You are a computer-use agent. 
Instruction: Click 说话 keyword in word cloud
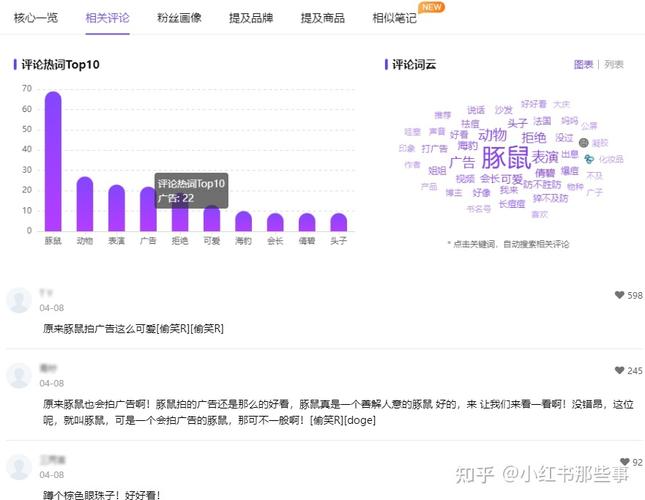coord(476,110)
